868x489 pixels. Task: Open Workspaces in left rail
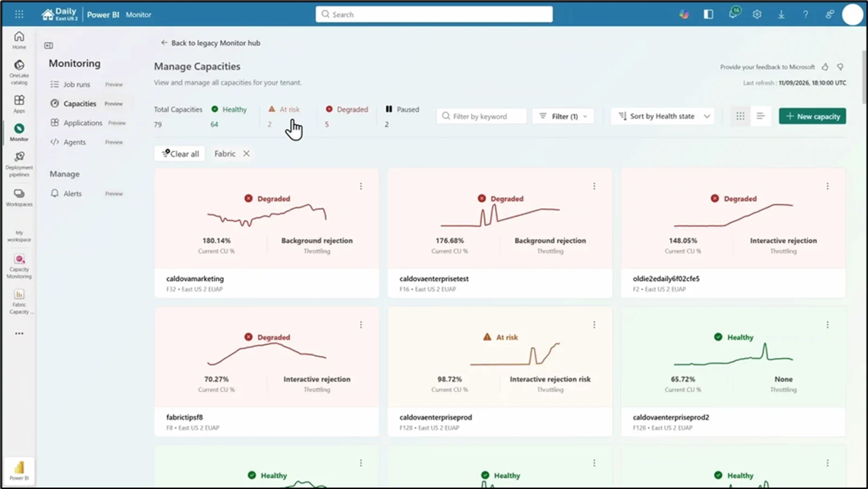(x=19, y=198)
